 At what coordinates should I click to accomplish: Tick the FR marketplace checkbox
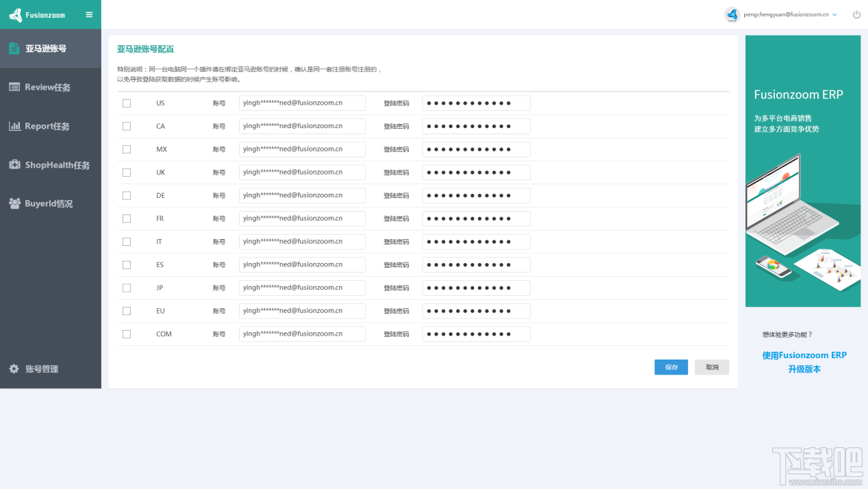(x=127, y=218)
